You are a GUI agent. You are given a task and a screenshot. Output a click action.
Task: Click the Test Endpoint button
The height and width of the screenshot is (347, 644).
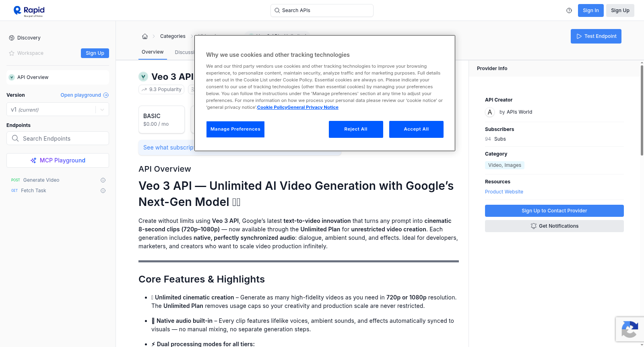[x=596, y=36]
